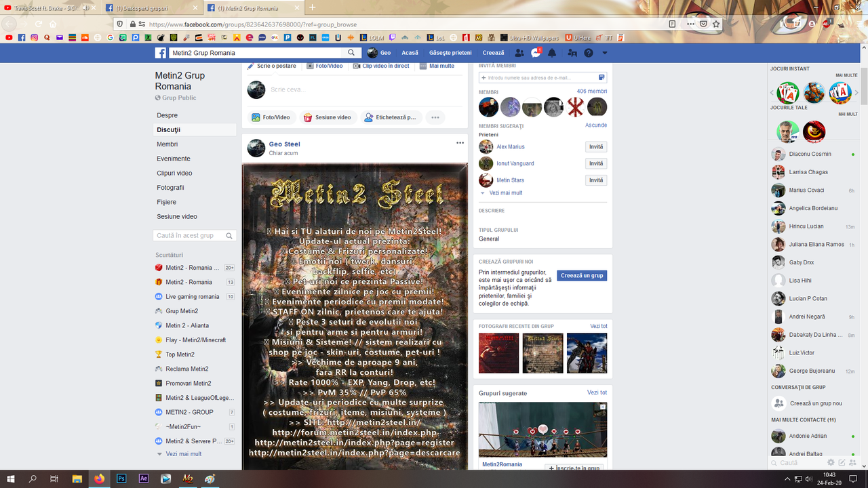Viewport: 868px width, 488px height.
Task: Open chat with Diaconu Cosmin
Action: click(813, 154)
